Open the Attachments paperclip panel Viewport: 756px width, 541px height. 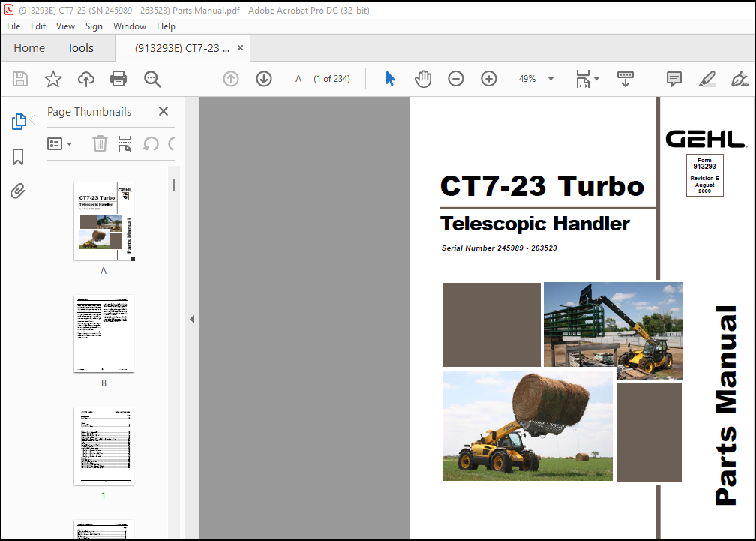pos(18,191)
